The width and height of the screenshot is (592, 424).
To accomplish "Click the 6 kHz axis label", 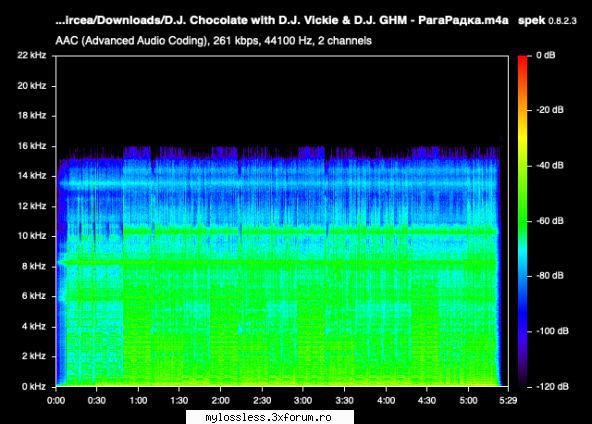I will [34, 296].
